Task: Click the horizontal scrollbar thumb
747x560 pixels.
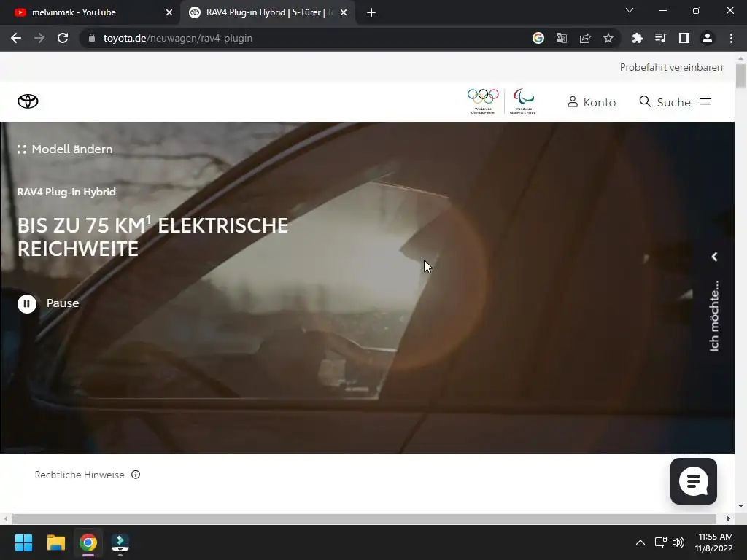Action: 365,518
